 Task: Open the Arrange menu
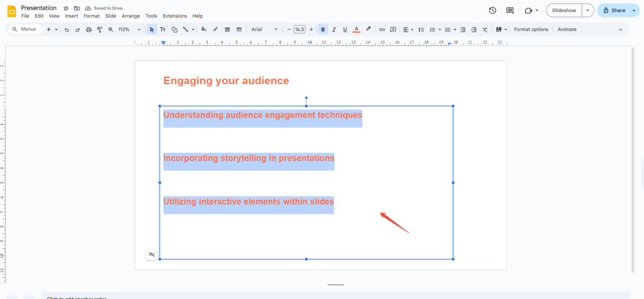[130, 16]
